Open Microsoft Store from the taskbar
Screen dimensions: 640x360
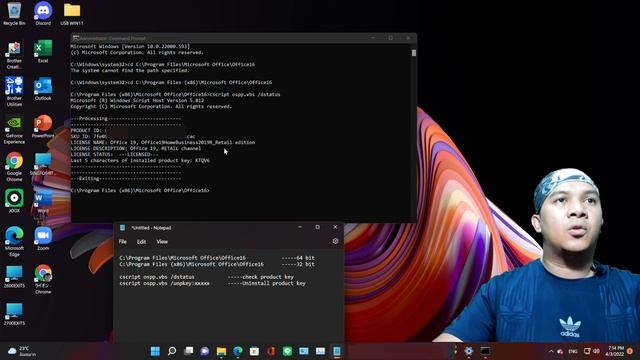click(254, 351)
